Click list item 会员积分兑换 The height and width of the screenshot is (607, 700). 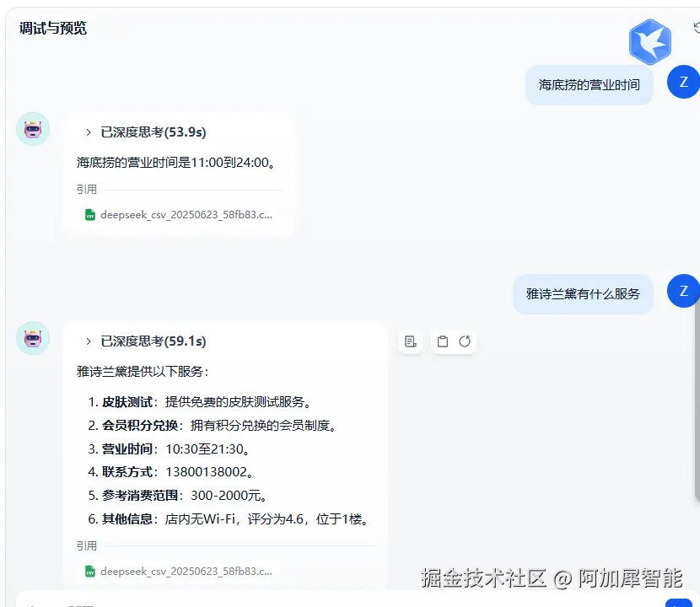pyautogui.click(x=213, y=426)
